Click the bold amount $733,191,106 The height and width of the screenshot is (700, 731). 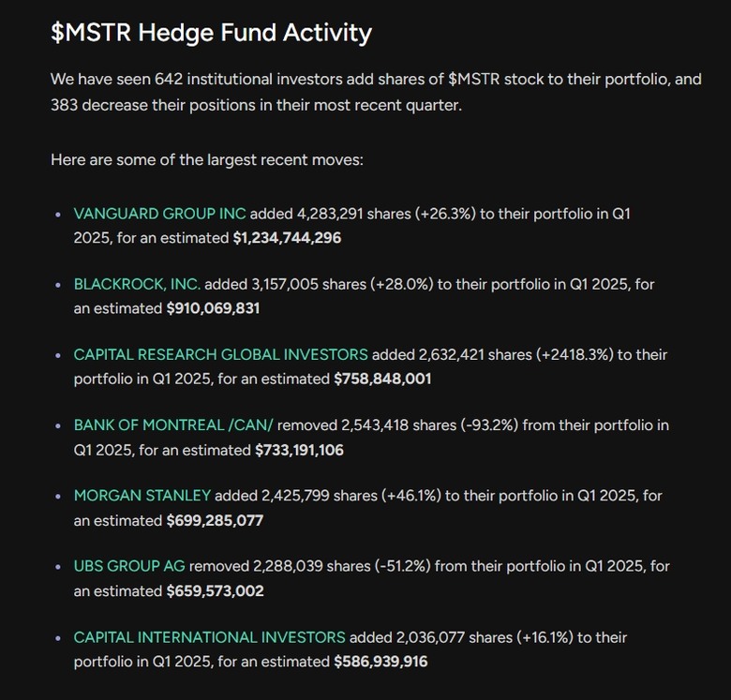(299, 450)
